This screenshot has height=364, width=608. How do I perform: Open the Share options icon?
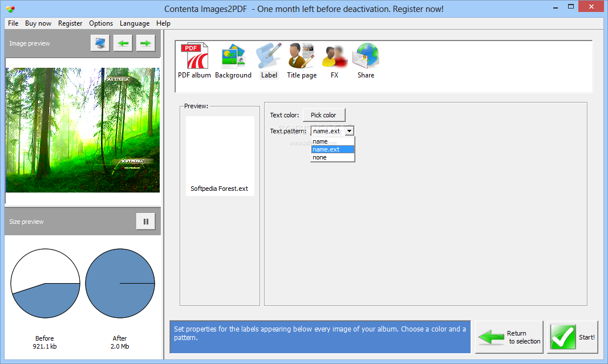pos(366,61)
